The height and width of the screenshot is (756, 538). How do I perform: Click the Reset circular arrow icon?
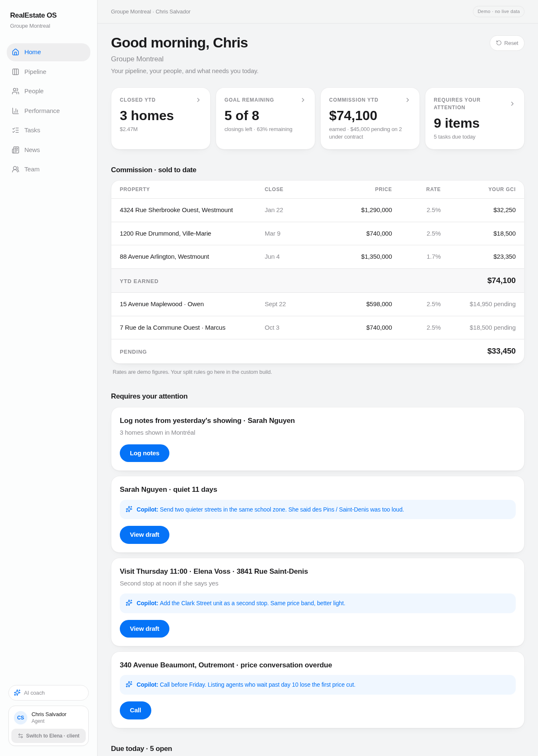tap(499, 43)
